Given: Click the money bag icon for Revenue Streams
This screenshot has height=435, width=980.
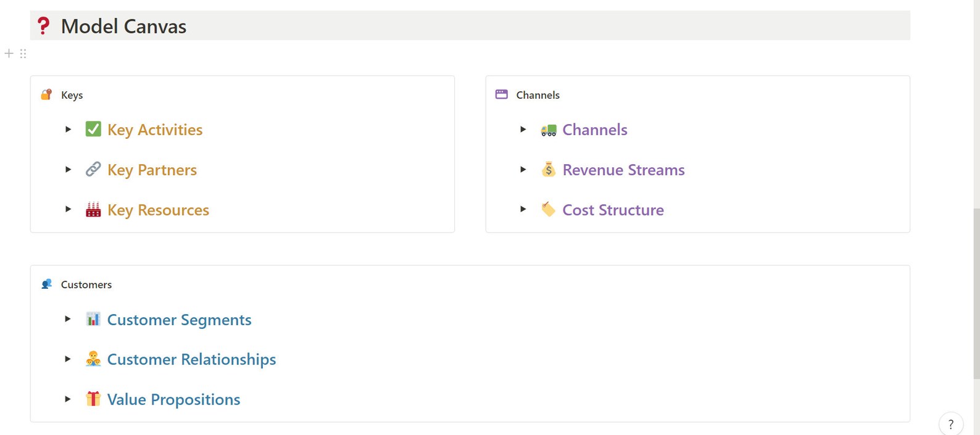Looking at the screenshot, I should (x=549, y=169).
